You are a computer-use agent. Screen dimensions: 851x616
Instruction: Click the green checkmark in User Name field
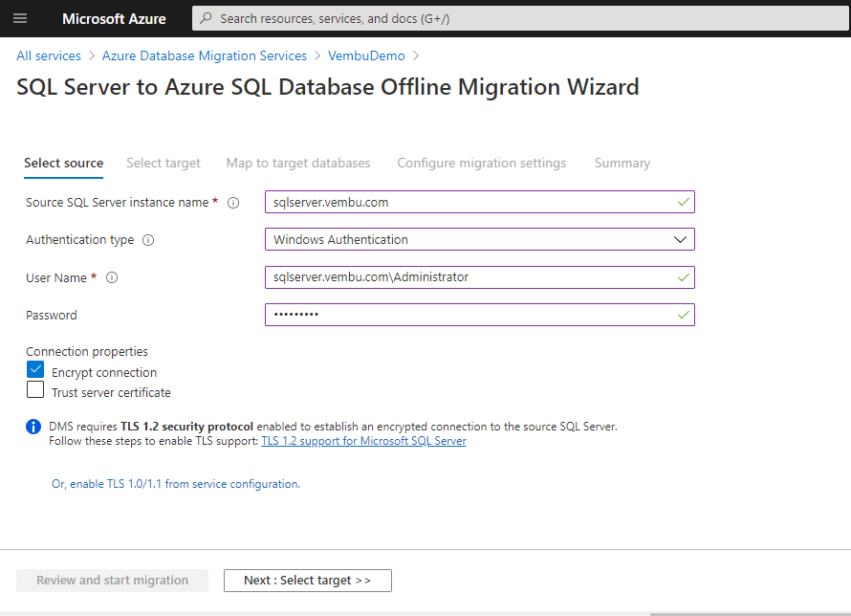(684, 277)
